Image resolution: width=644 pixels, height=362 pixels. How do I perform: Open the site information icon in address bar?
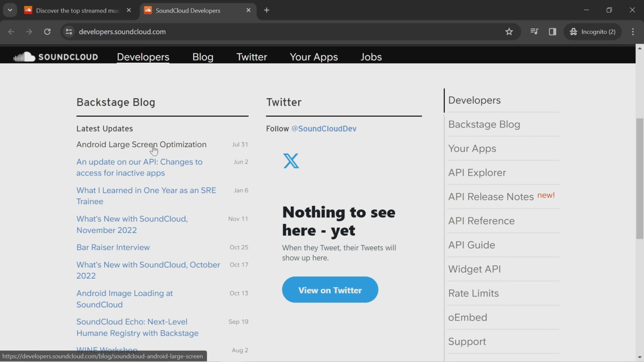pyautogui.click(x=69, y=32)
